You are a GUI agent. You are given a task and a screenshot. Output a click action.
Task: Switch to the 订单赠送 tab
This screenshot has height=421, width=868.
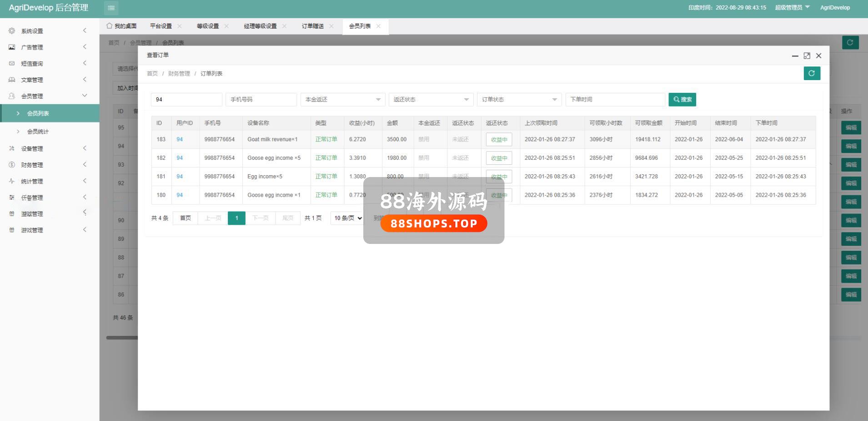[x=313, y=26]
